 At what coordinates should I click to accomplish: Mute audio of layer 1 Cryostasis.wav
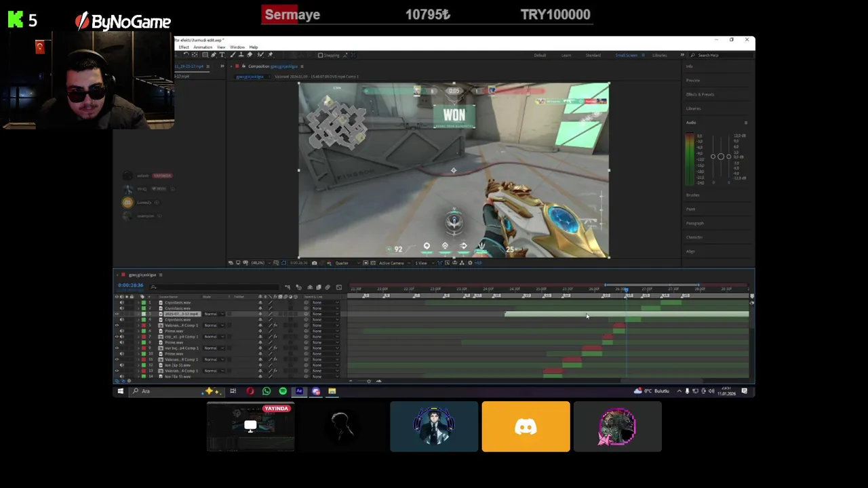click(122, 302)
